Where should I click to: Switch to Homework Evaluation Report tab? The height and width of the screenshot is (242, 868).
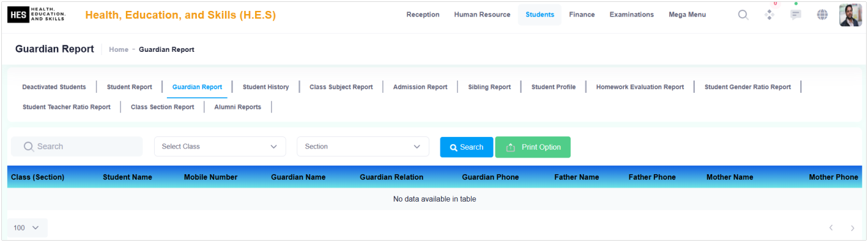click(x=640, y=87)
